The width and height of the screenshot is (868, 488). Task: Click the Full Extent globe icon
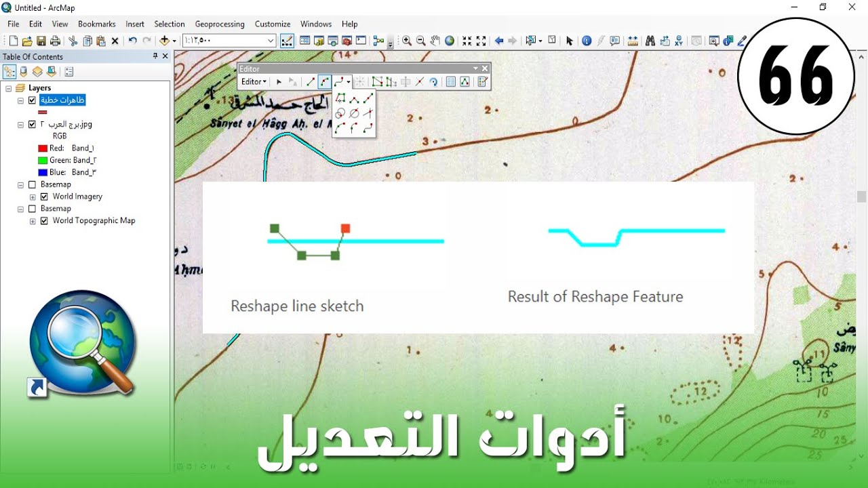(x=449, y=41)
